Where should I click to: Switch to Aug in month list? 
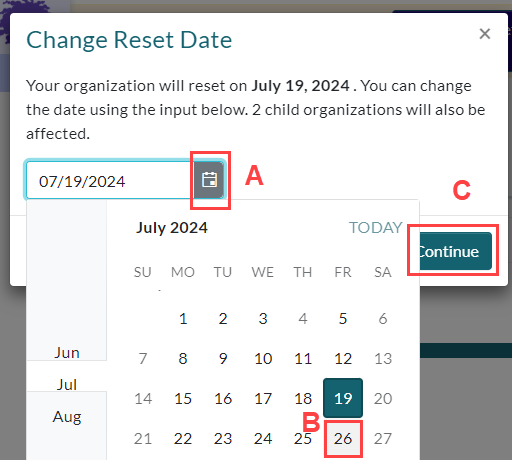coord(67,417)
